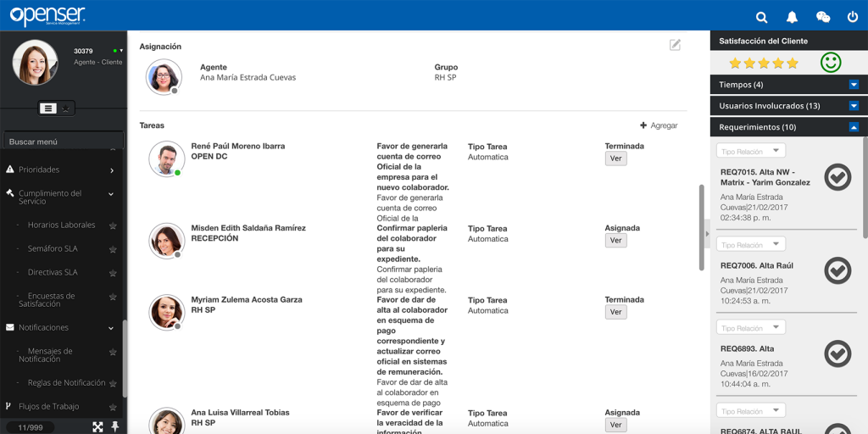Viewport: 868px width, 434px height.
Task: Open notifications bell icon
Action: coord(792,17)
